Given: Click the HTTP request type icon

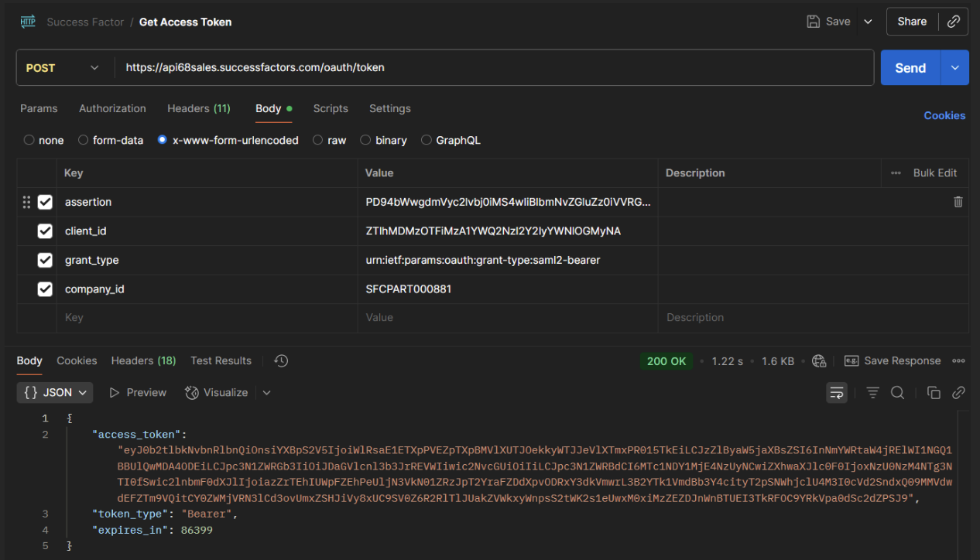Looking at the screenshot, I should (28, 22).
